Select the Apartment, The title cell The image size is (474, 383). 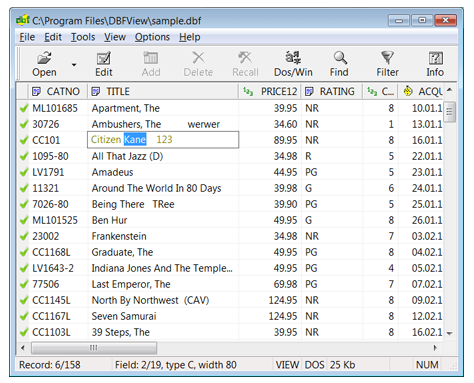(x=163, y=108)
